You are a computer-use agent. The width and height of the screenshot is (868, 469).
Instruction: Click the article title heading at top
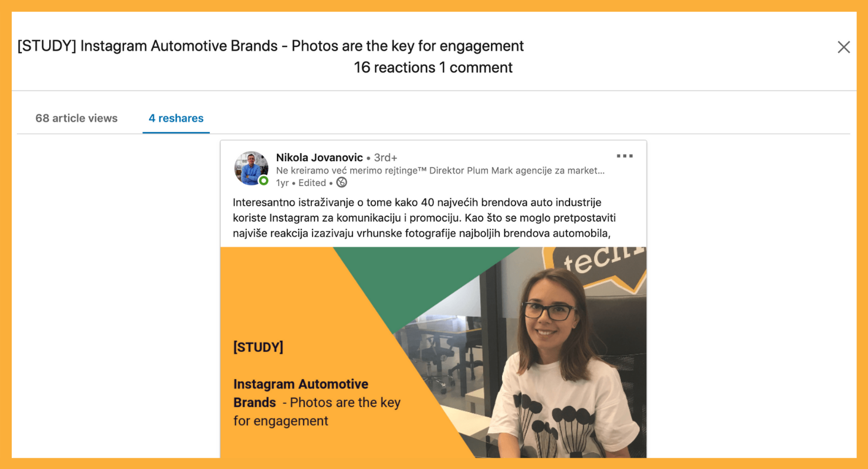coord(270,46)
